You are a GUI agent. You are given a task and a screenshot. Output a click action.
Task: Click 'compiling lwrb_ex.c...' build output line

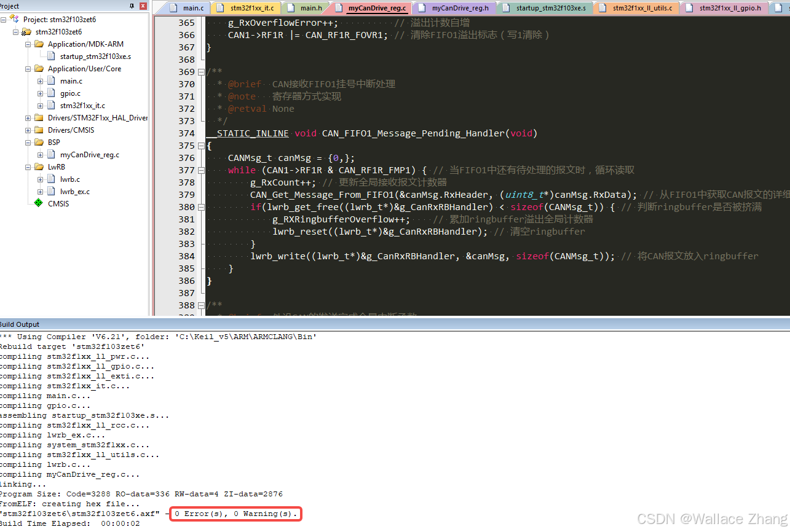coord(52,435)
